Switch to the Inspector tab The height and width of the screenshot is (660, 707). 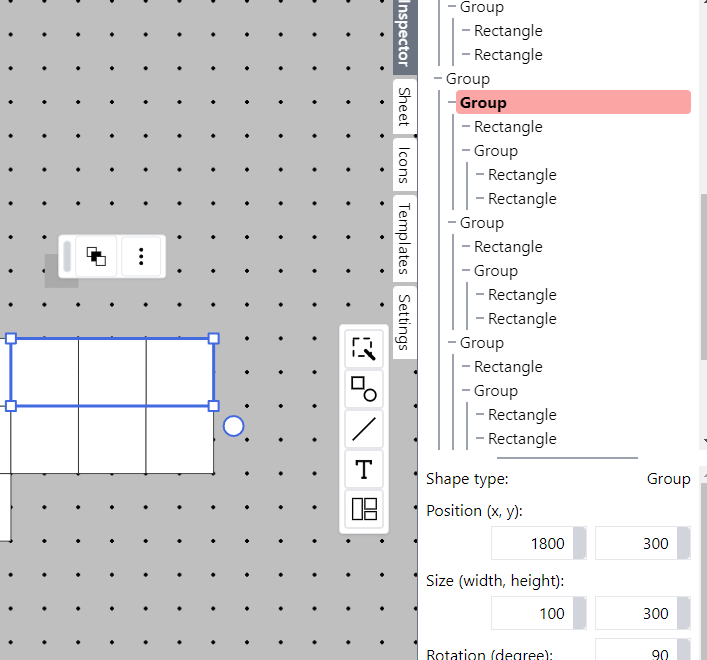[404, 35]
